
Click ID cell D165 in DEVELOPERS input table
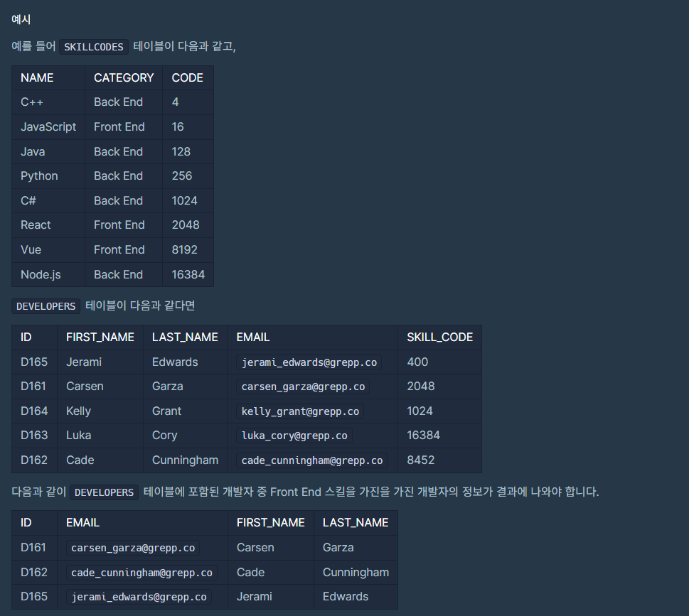pyautogui.click(x=34, y=362)
